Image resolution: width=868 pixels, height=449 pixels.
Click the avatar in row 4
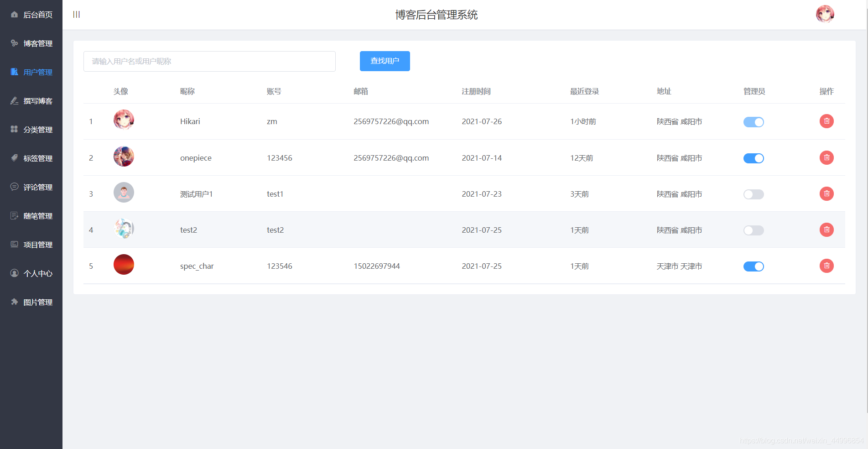(124, 229)
